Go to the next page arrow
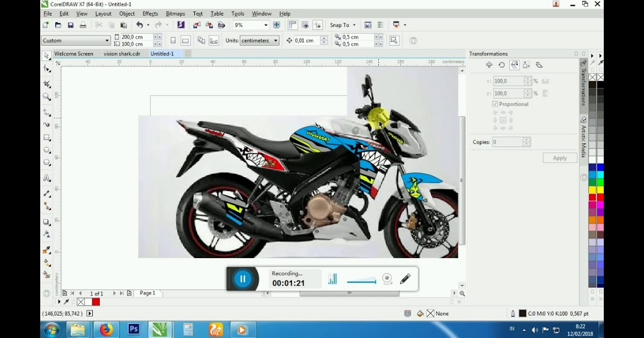The height and width of the screenshot is (338, 644). 114,293
